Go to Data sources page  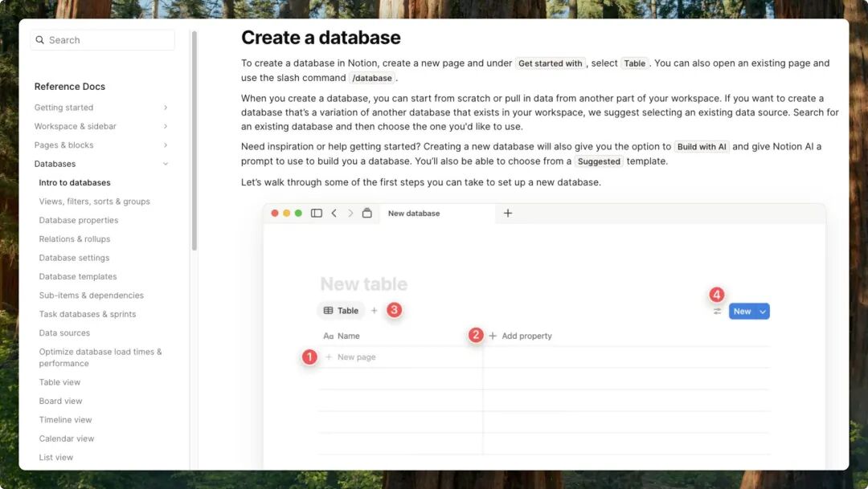point(64,333)
